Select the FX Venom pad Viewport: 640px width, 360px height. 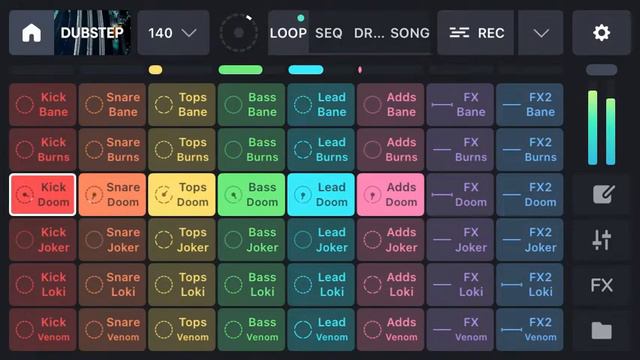point(460,330)
